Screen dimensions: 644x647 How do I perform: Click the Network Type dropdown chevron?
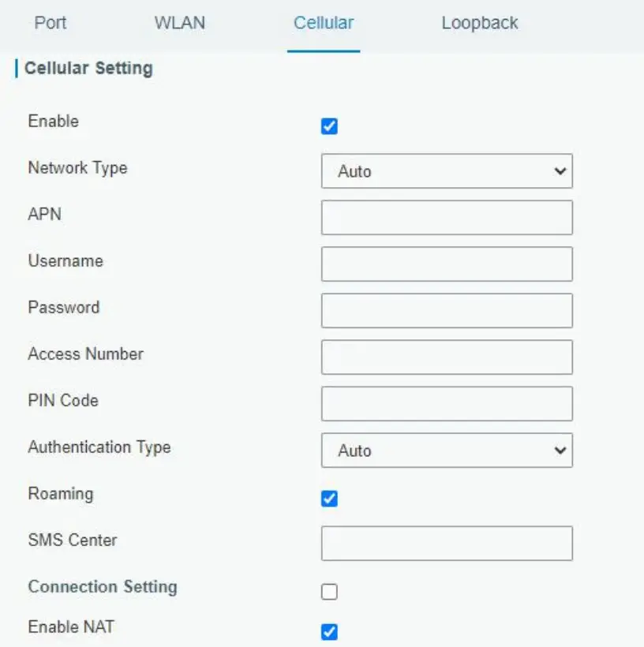561,171
